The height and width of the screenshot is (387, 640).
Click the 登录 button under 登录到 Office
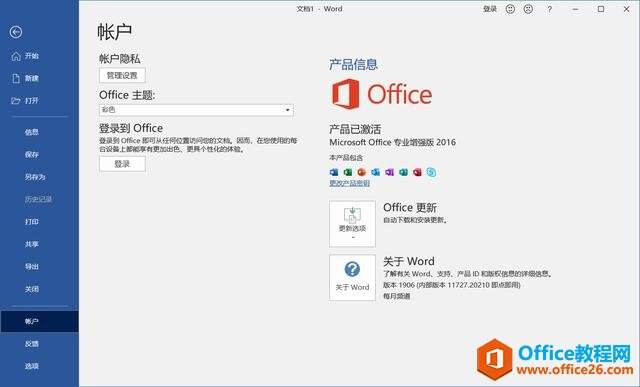point(122,164)
